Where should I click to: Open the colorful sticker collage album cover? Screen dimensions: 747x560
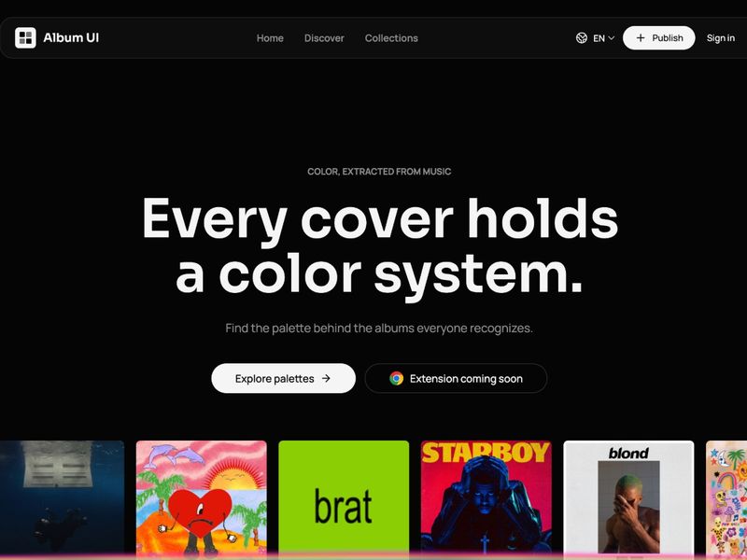point(726,497)
